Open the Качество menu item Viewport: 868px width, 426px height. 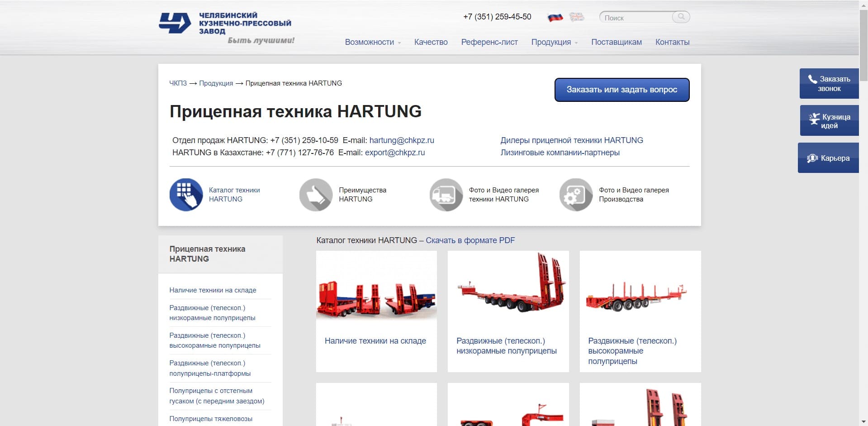coord(431,42)
